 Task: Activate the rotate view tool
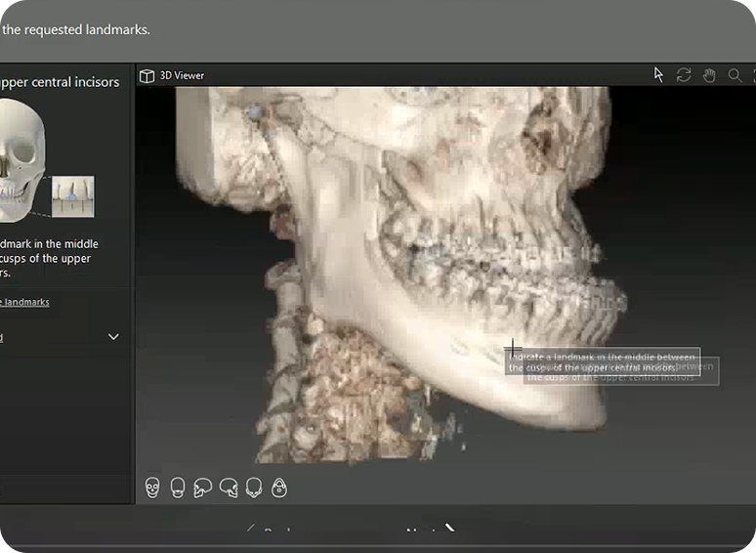coord(684,75)
